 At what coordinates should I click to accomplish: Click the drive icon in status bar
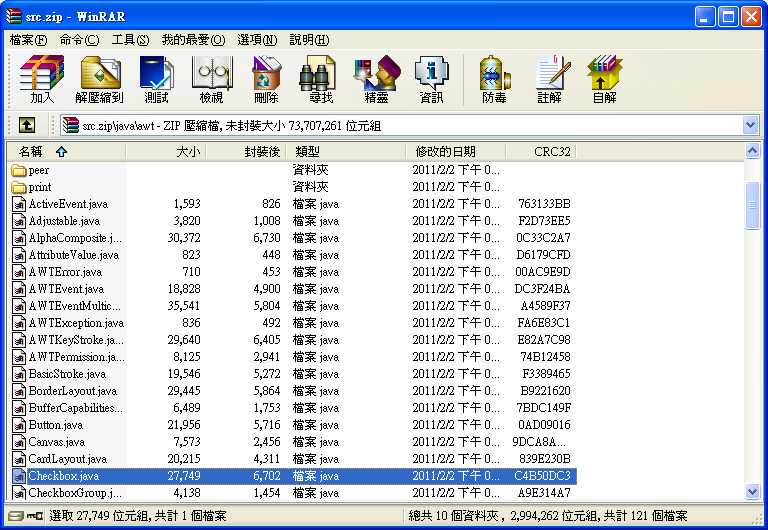(x=16, y=515)
